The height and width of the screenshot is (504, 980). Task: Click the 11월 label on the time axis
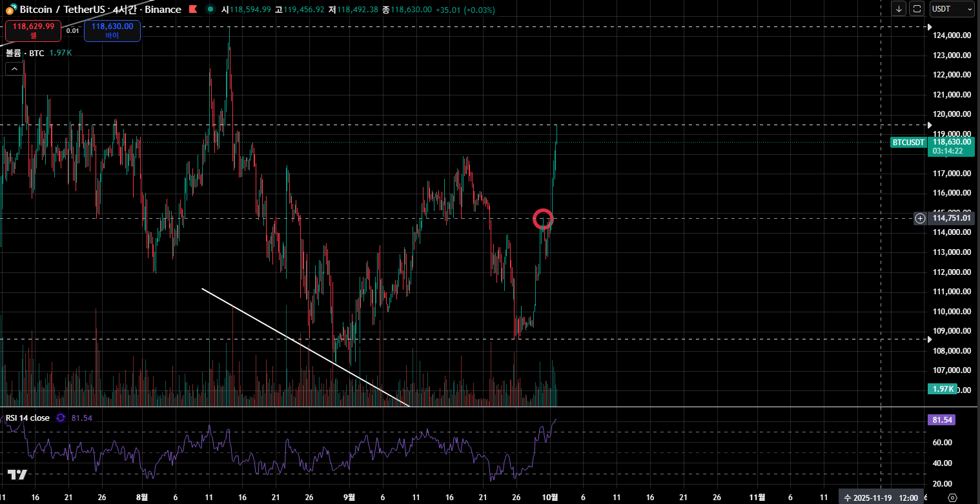757,497
